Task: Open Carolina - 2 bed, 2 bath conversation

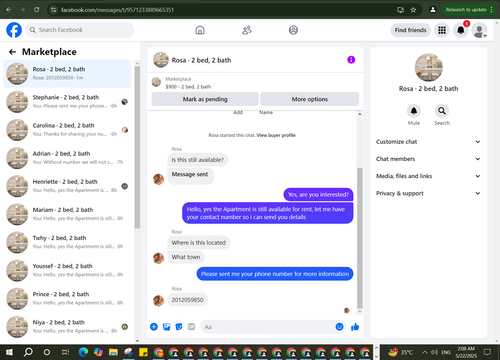Action: 67,130
